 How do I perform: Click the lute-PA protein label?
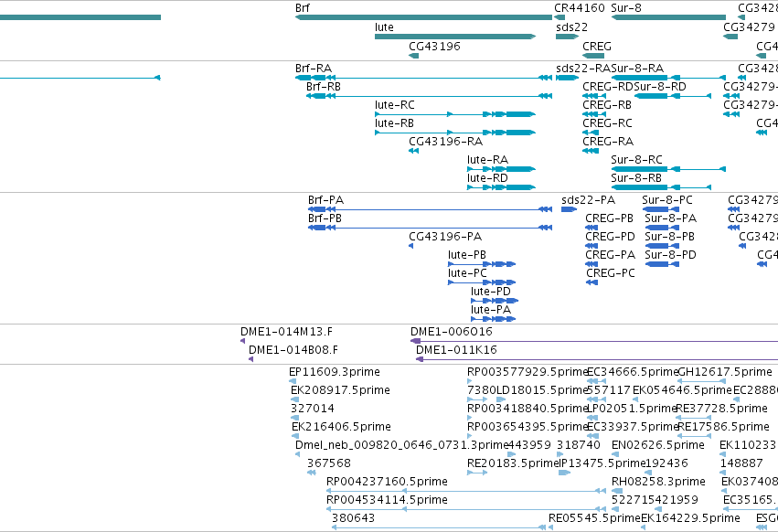[x=491, y=310]
